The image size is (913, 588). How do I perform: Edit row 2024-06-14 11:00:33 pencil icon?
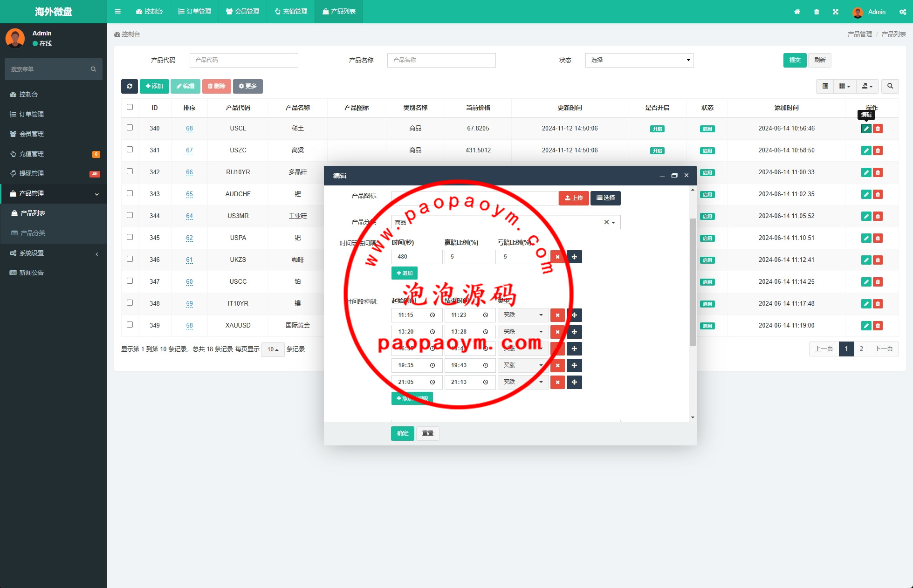[x=866, y=172]
